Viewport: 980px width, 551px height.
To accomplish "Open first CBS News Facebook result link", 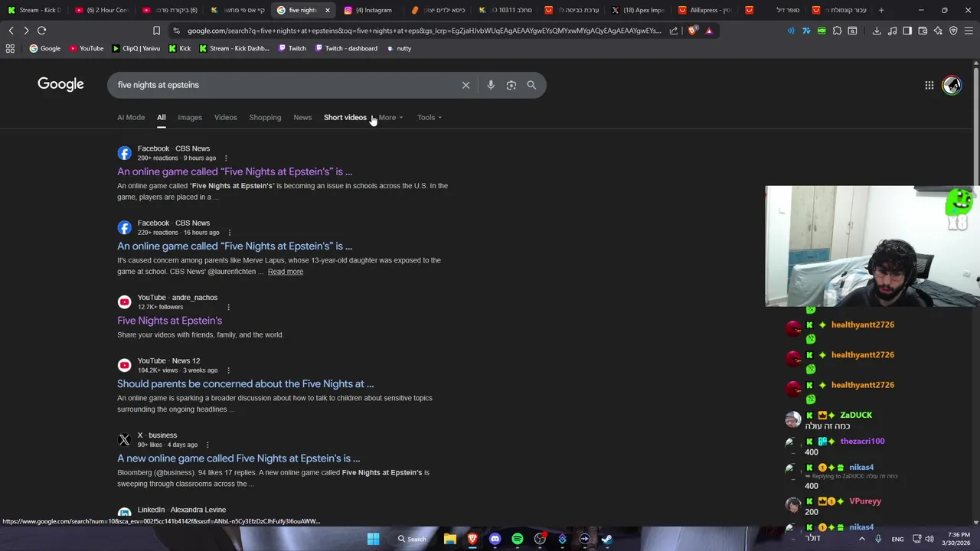I will (x=235, y=171).
